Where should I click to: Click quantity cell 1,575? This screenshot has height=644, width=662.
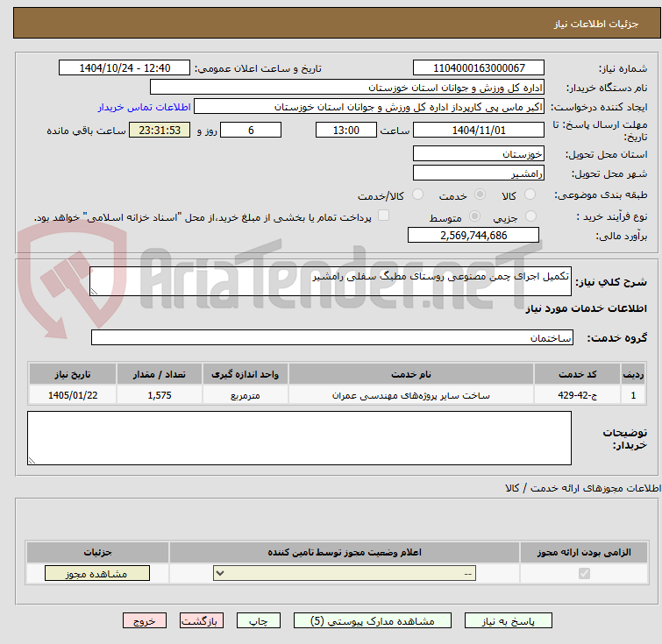coord(160,395)
